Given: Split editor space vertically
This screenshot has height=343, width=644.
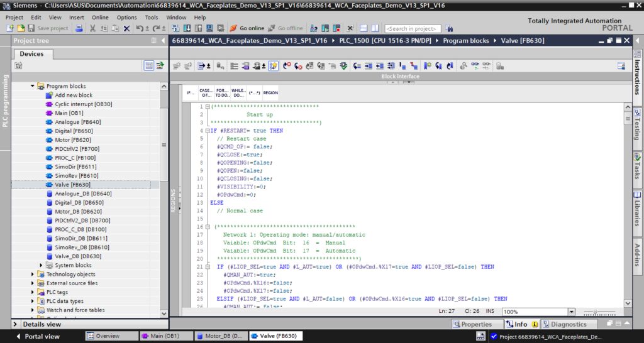Looking at the screenshot, I should click(x=375, y=28).
